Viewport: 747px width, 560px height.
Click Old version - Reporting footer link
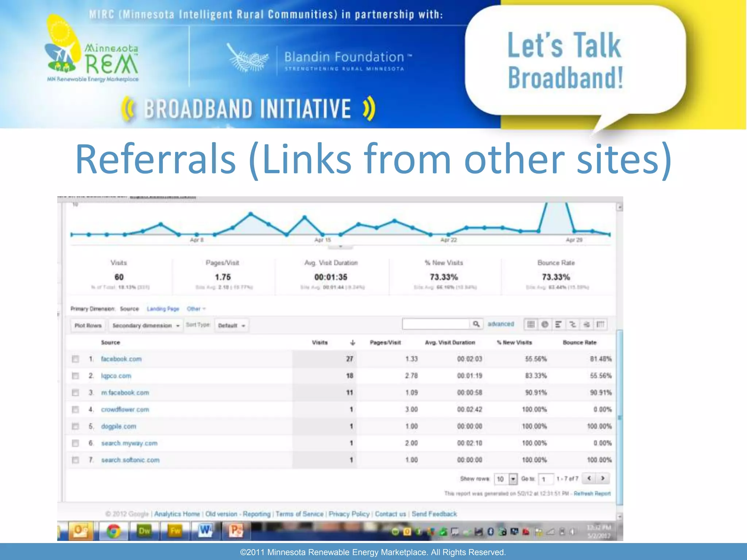[x=238, y=514]
